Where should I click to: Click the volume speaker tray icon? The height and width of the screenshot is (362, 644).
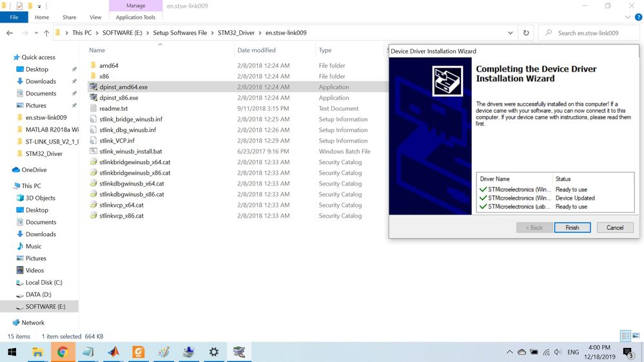[x=558, y=352]
